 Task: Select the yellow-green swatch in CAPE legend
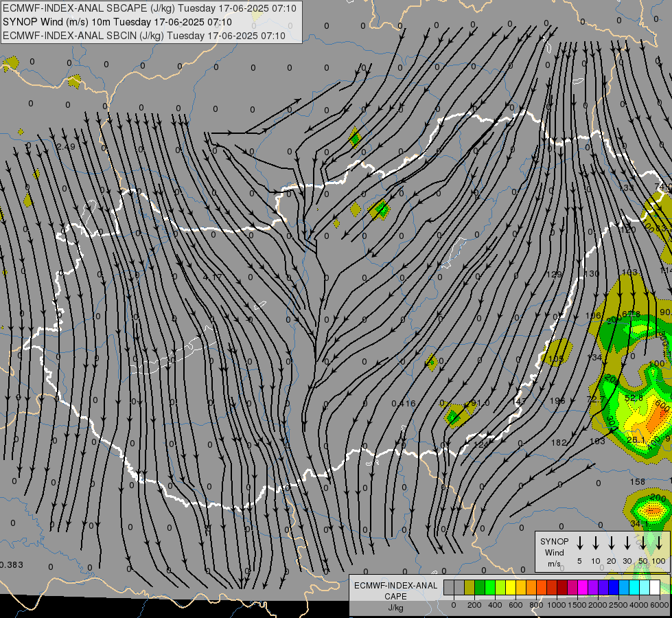500,587
